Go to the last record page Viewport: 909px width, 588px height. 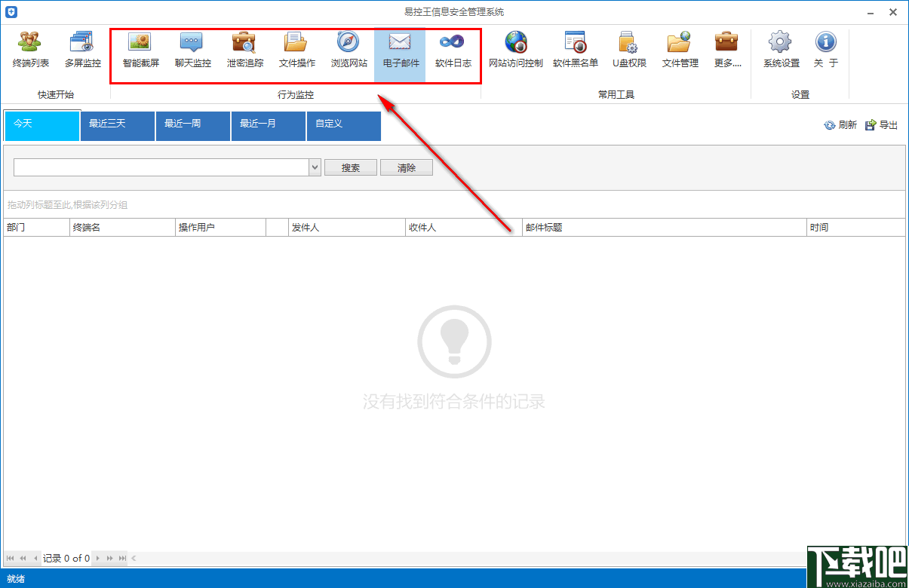point(122,559)
